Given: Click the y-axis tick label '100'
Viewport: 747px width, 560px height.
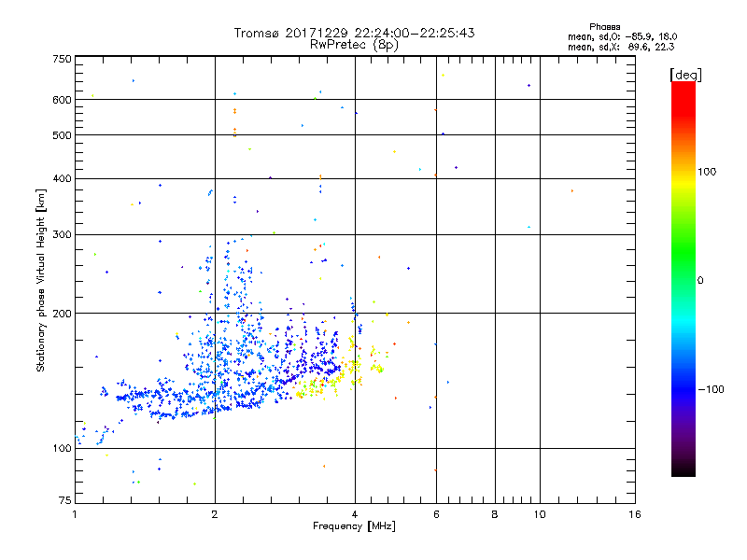Looking at the screenshot, I should pos(62,448).
